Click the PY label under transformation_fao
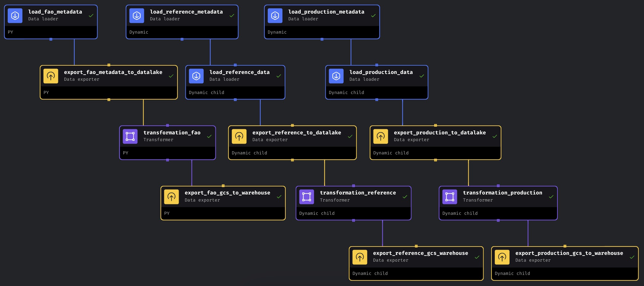Viewport: 644px width, 286px height. tap(125, 153)
